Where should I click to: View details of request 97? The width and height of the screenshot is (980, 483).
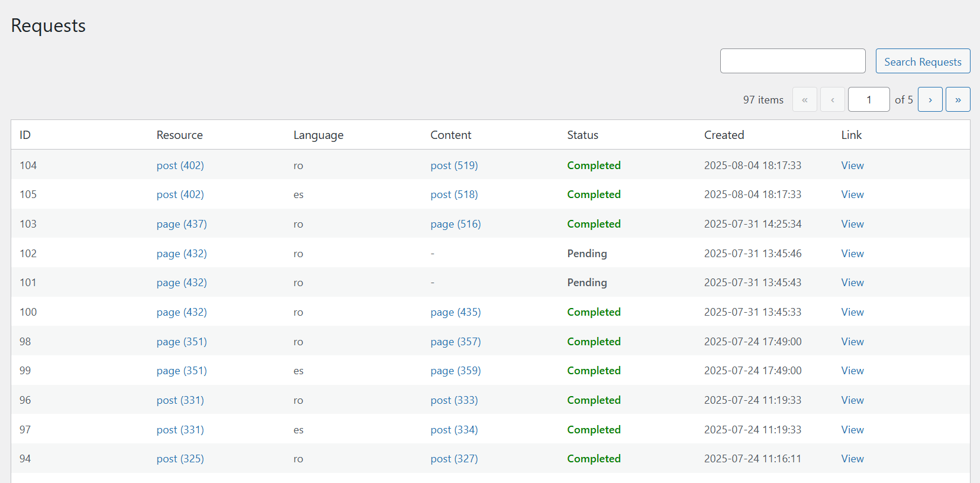[852, 430]
